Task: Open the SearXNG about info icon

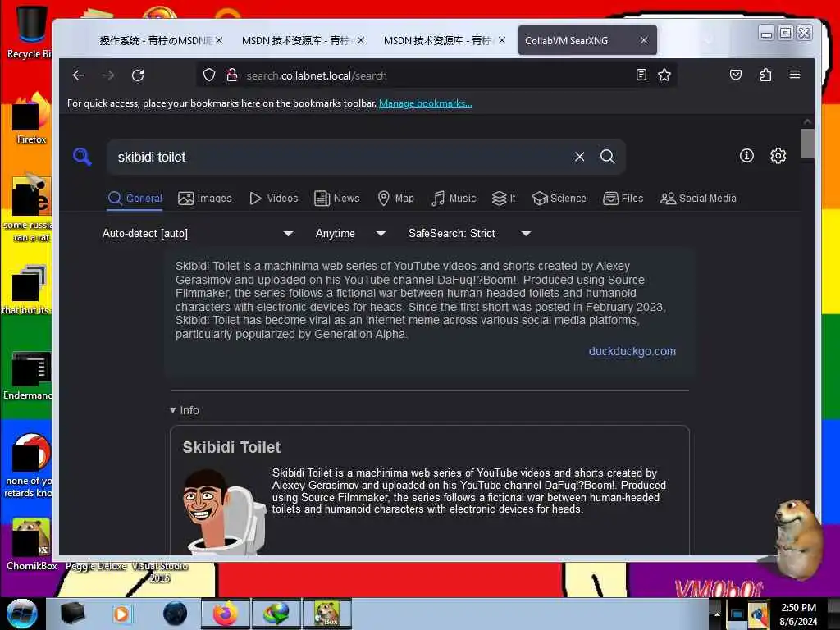Action: [746, 156]
